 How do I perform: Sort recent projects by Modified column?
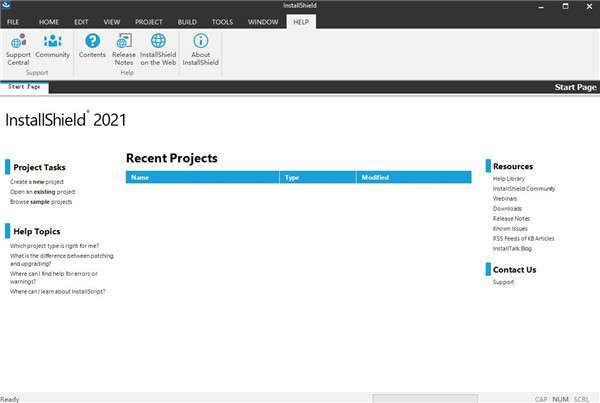pyautogui.click(x=414, y=178)
